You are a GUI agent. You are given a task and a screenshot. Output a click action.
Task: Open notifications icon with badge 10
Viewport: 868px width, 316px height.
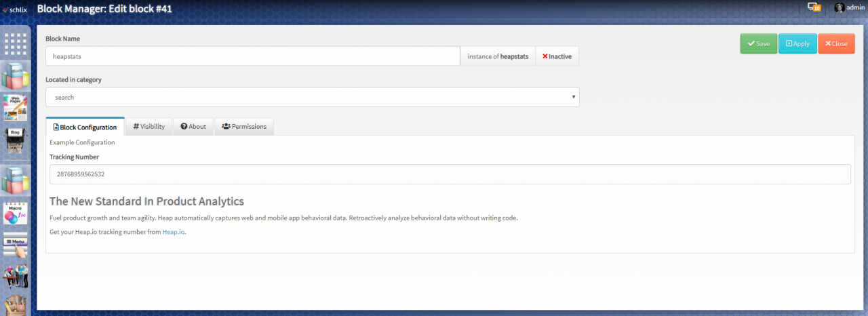coord(814,7)
